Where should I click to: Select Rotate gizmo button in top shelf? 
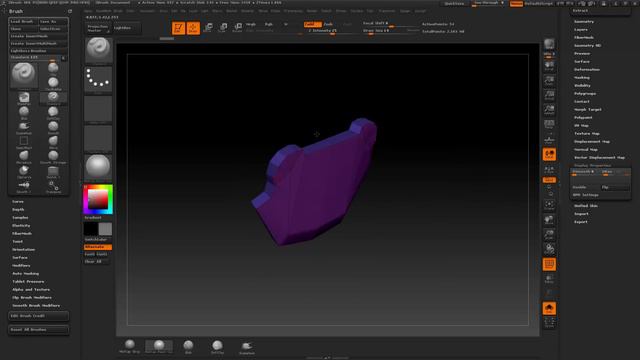[238, 28]
